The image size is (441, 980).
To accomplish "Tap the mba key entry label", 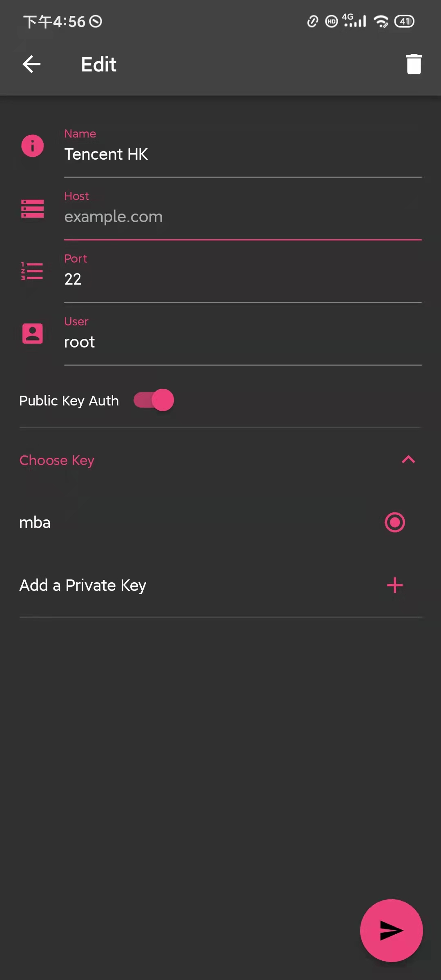I will pos(35,523).
